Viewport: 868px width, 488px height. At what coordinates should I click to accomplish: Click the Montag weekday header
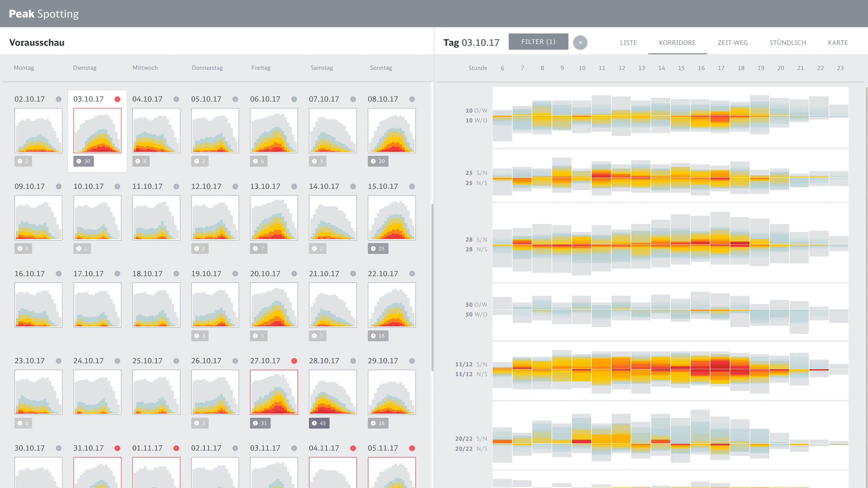24,68
